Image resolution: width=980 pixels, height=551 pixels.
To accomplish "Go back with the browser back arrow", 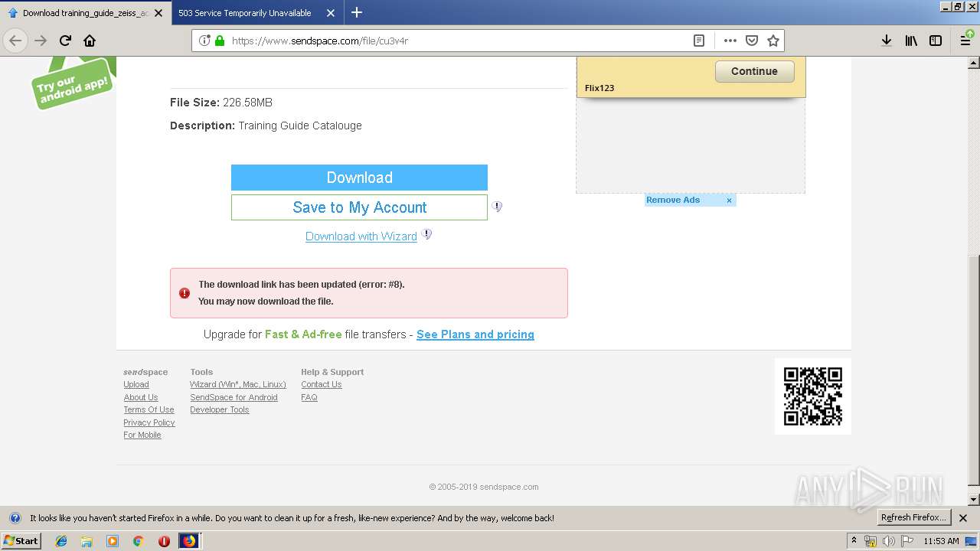I will pyautogui.click(x=15, y=41).
